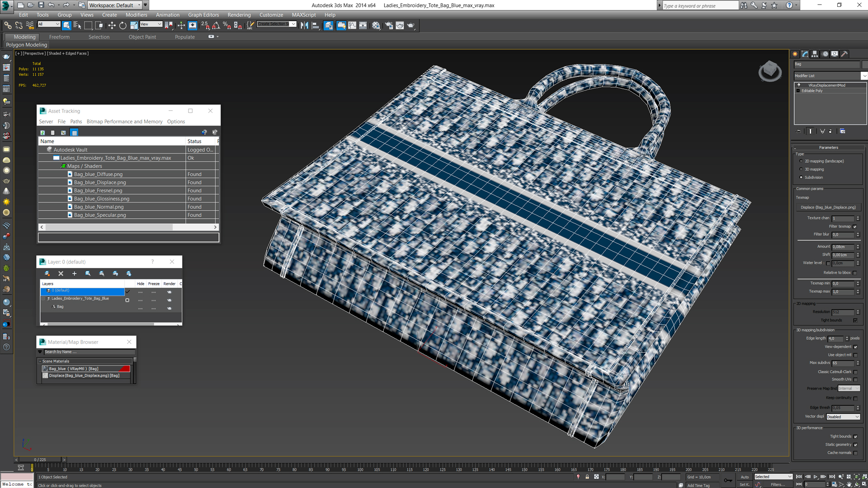
Task: Open the Vector displ dropdown
Action: point(843,417)
